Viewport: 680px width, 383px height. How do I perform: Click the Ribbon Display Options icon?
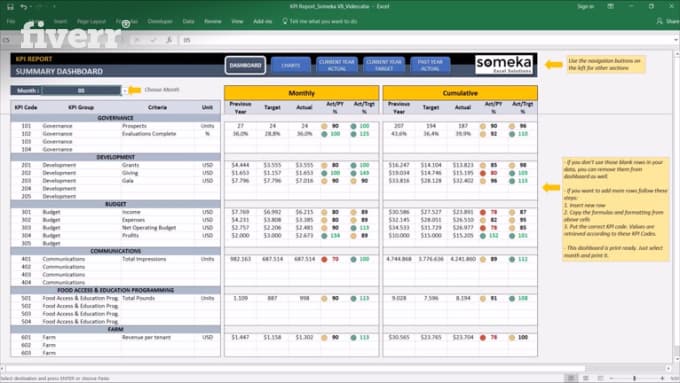pos(610,7)
